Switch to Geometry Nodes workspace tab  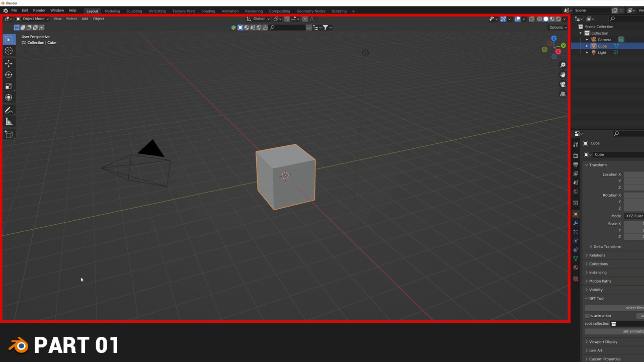[311, 11]
